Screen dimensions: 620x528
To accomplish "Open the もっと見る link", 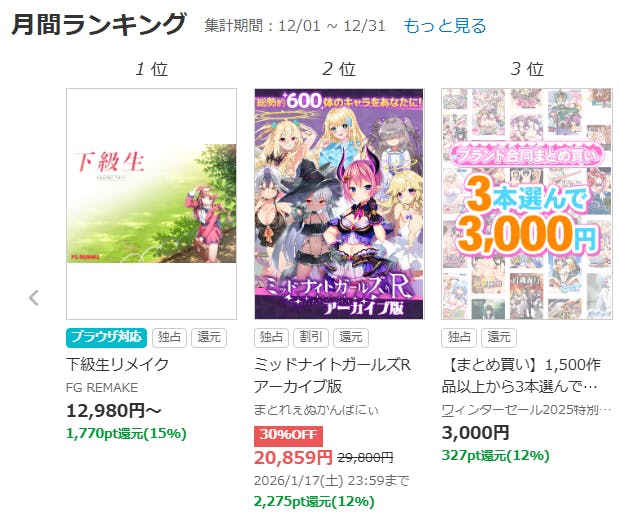I will pos(444,26).
